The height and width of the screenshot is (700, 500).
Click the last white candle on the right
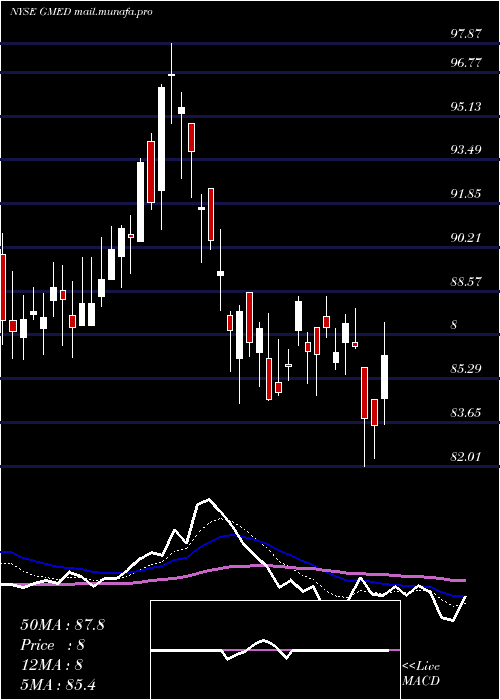click(x=384, y=377)
